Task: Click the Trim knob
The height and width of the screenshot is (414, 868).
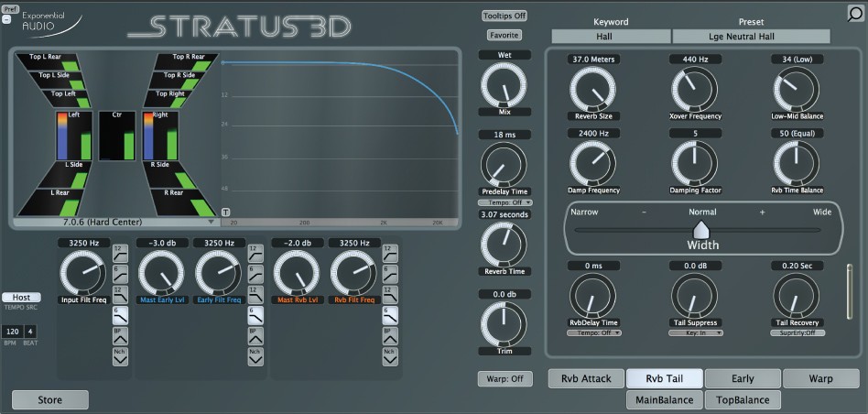Action: 504,324
